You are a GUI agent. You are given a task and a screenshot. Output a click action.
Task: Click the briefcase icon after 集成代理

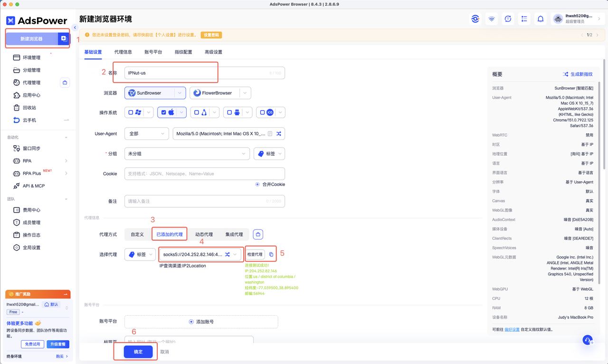click(x=258, y=234)
